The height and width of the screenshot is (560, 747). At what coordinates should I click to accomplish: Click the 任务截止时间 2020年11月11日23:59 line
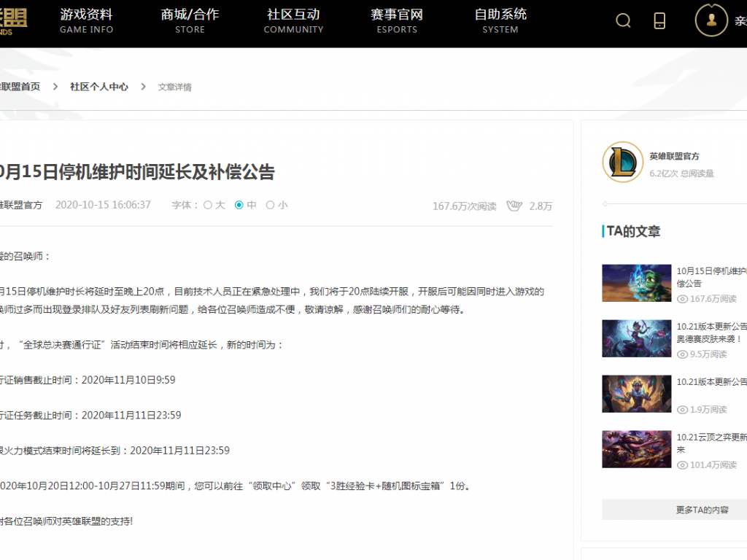click(90, 415)
